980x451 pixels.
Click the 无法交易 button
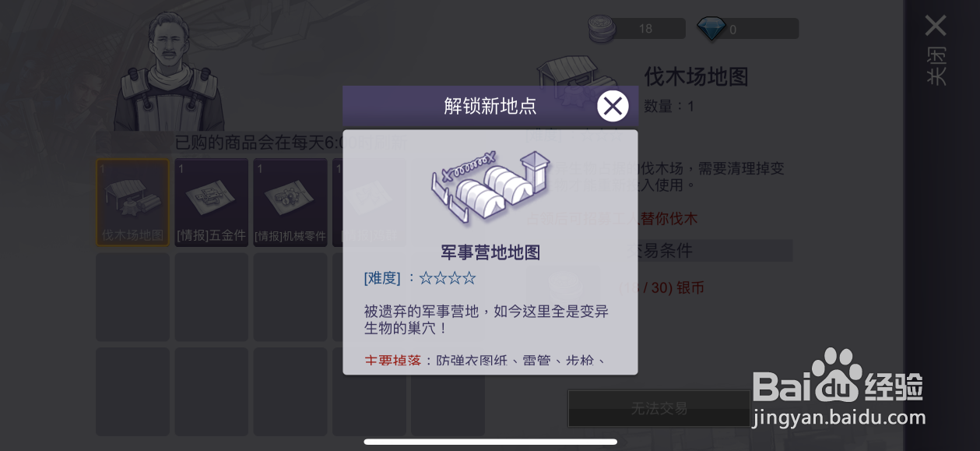point(659,408)
